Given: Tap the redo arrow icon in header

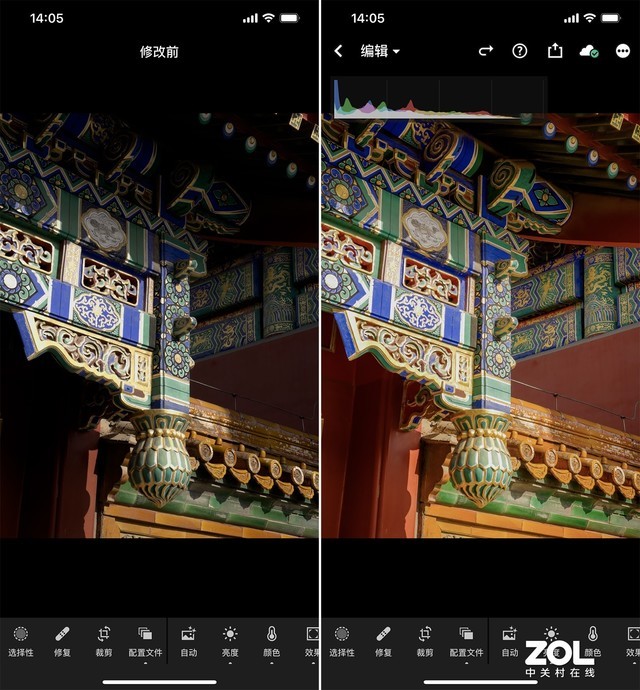Looking at the screenshot, I should (x=486, y=51).
